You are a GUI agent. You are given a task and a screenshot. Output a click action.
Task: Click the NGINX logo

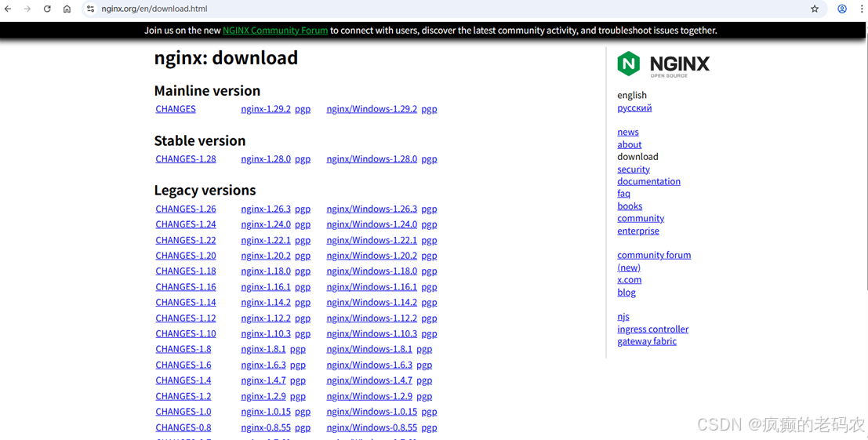click(663, 64)
